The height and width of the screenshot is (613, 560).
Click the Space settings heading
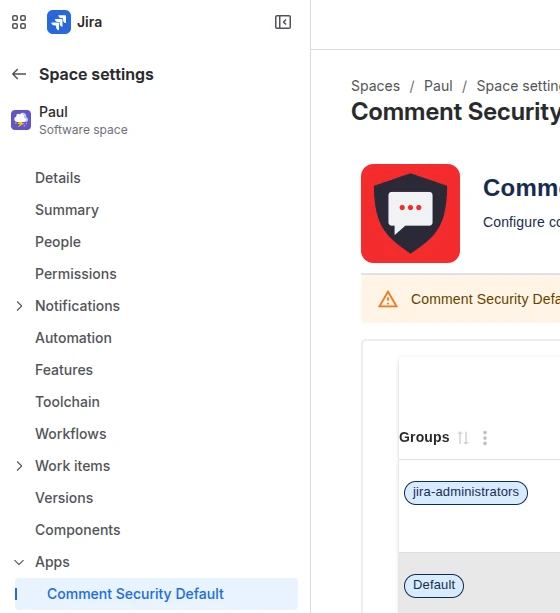click(96, 74)
